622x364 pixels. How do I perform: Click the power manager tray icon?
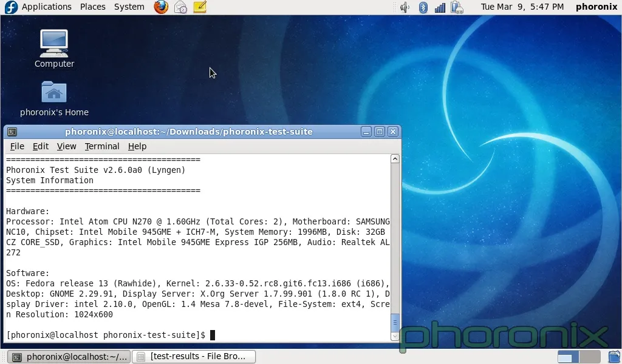point(457,7)
